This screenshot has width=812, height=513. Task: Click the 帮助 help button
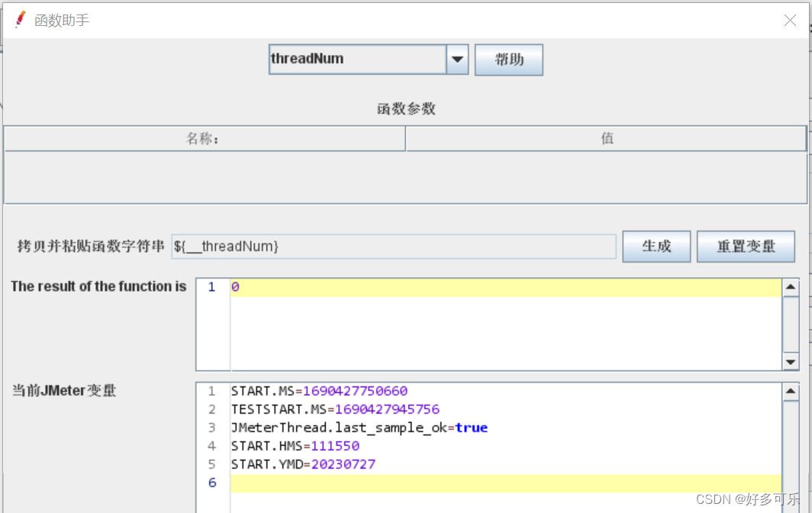[x=508, y=60]
